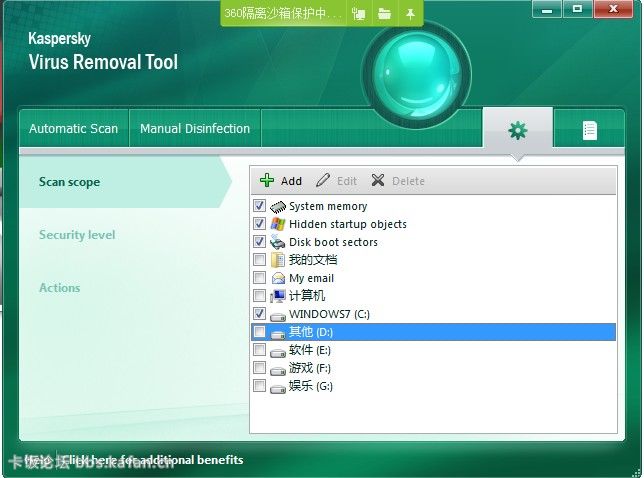Screen dimensions: 644x478
Task: Click the pencil Edit icon
Action: pyautogui.click(x=323, y=180)
